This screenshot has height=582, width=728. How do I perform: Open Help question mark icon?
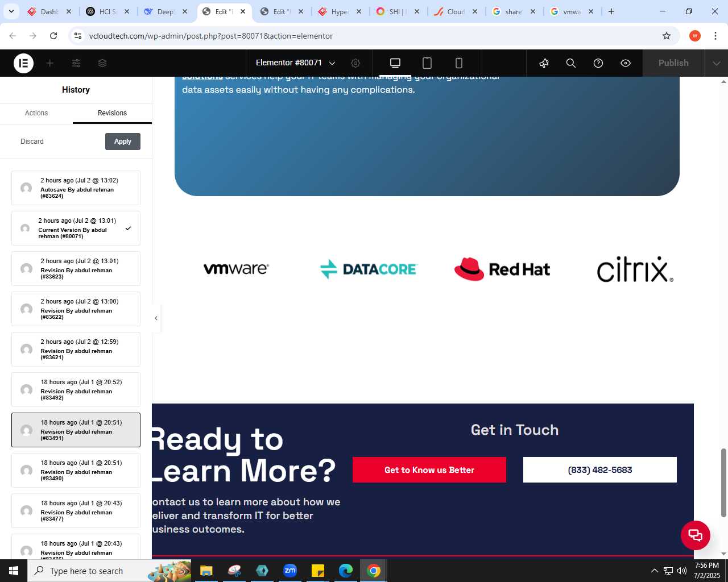click(x=598, y=63)
